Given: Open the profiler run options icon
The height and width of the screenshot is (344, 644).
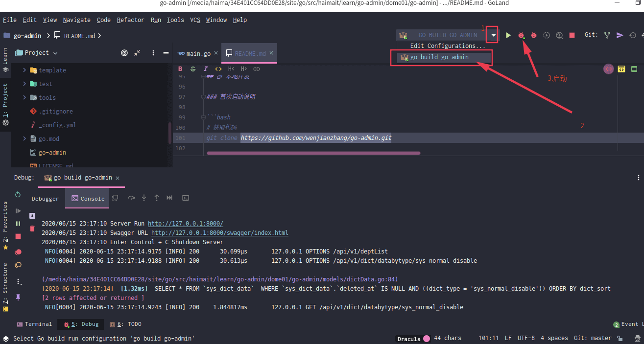Looking at the screenshot, I should tap(559, 35).
